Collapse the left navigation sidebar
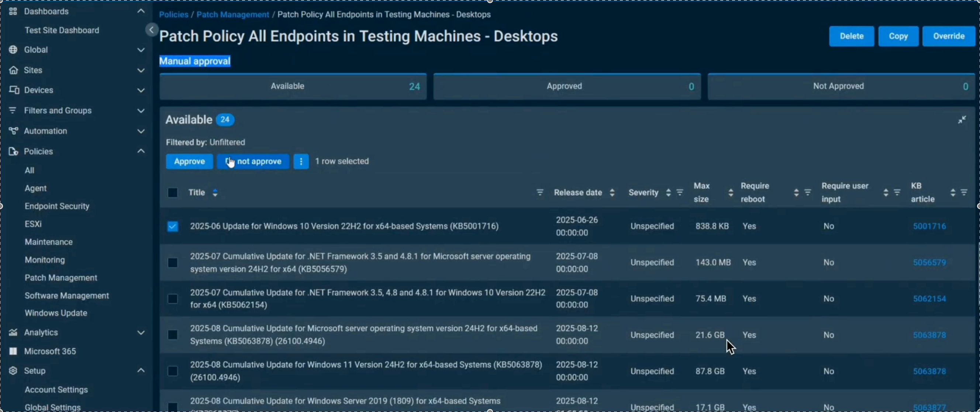This screenshot has width=980, height=412. [151, 29]
